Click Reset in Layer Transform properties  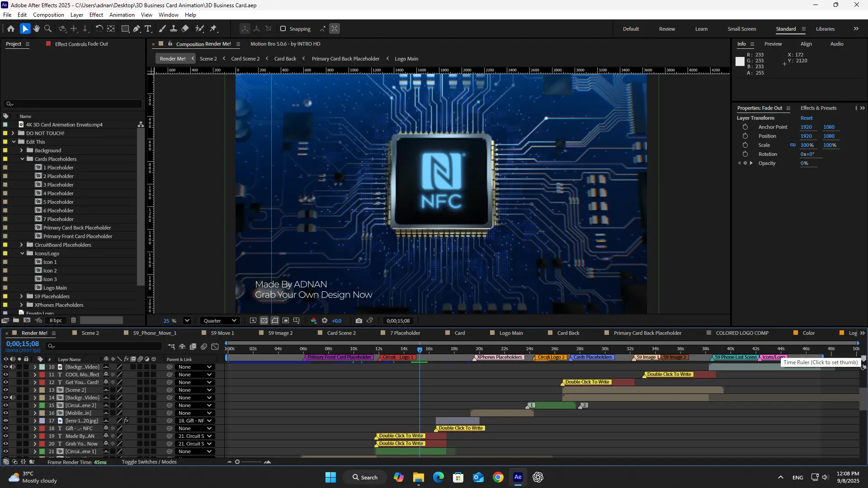click(807, 118)
